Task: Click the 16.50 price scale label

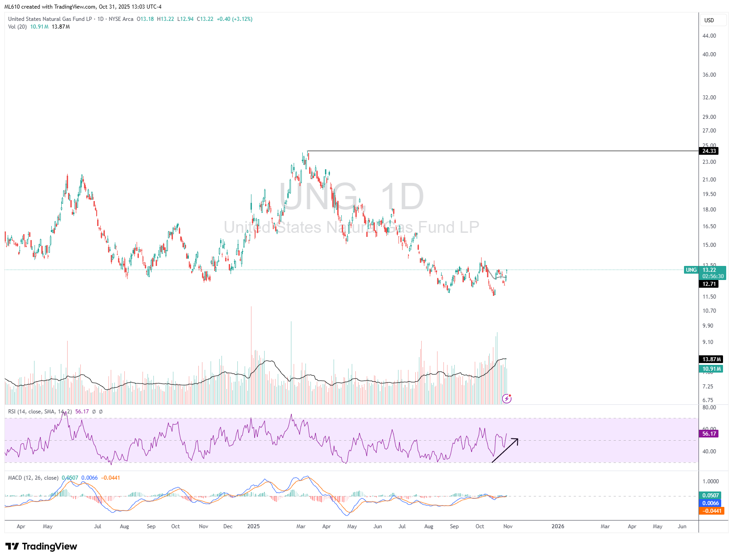Action: coord(709,226)
